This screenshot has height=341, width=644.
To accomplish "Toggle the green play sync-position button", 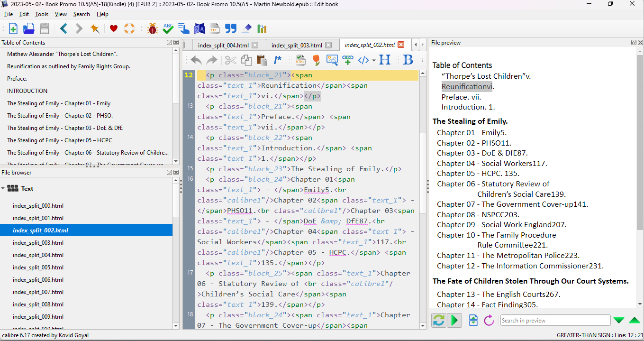I will [454, 321].
